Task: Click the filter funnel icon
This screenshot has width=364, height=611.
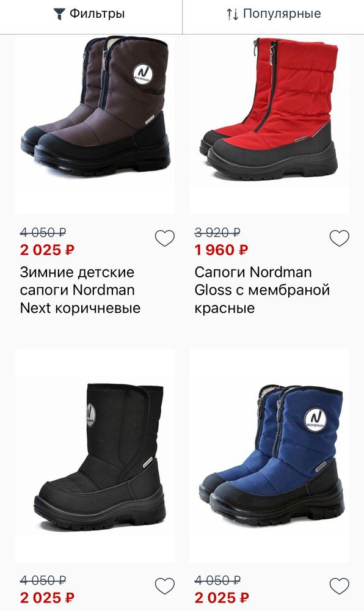Action: (58, 13)
